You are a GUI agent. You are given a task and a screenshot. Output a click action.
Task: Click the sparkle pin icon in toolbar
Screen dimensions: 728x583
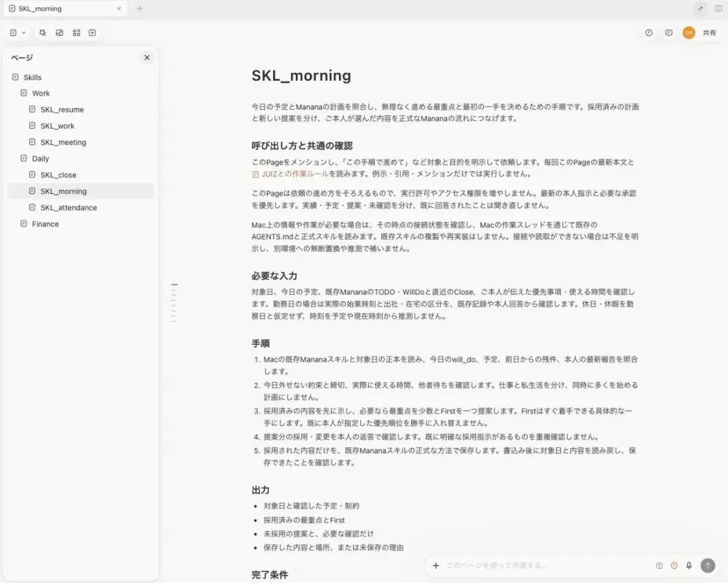(x=42, y=32)
